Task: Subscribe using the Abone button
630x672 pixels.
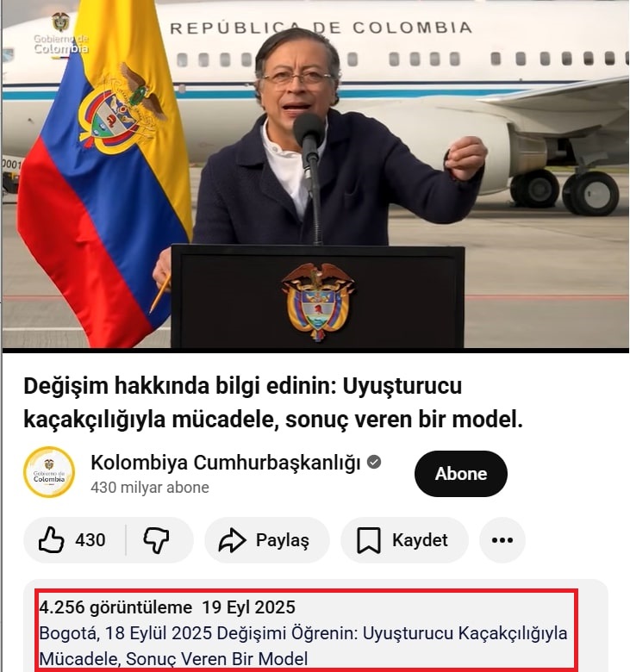Action: pyautogui.click(x=460, y=474)
